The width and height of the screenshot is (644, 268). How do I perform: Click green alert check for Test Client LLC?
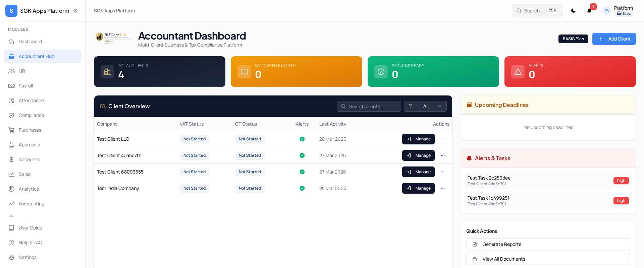coord(302,139)
